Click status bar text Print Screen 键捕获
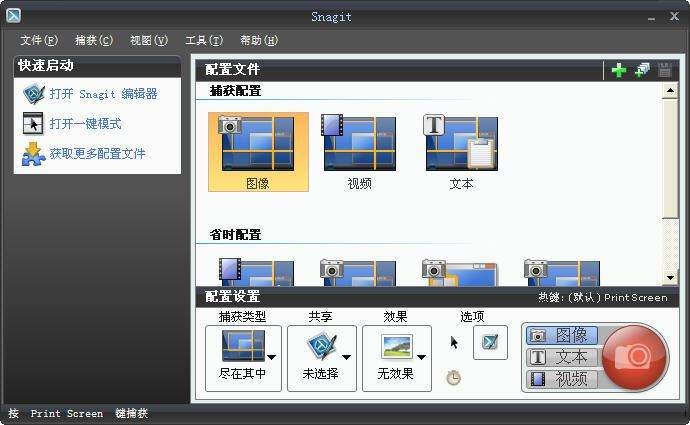Viewport: 690px width, 425px height. [89, 414]
